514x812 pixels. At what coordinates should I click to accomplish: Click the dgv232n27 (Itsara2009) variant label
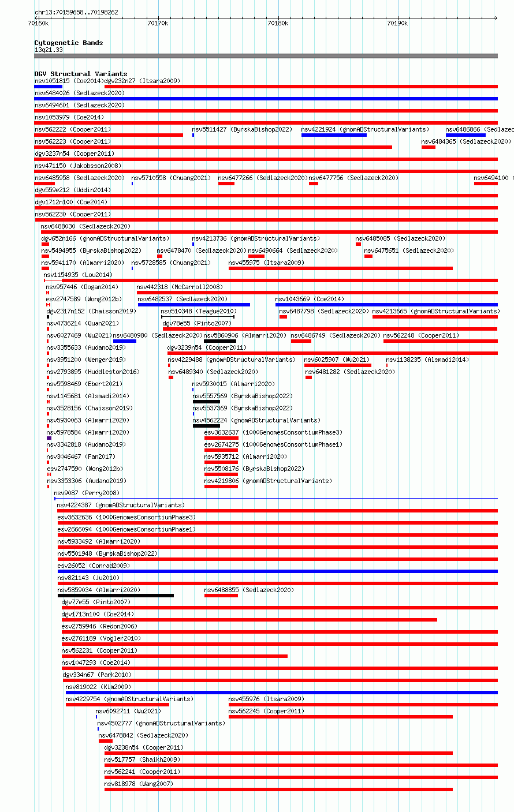(x=142, y=81)
